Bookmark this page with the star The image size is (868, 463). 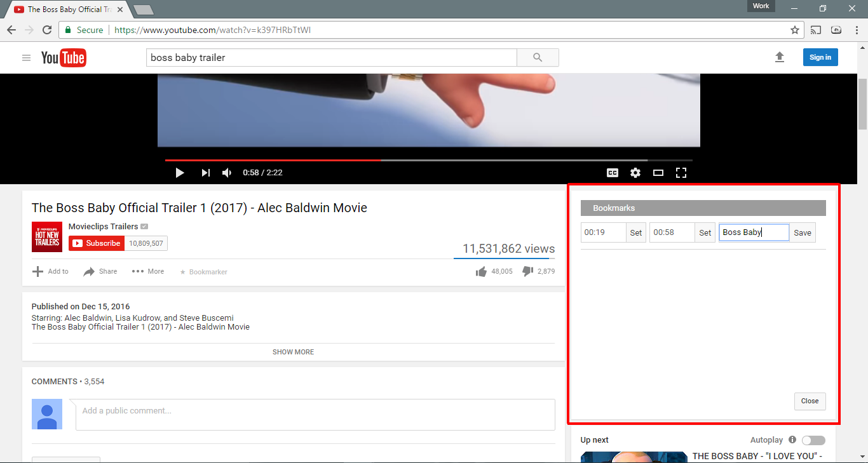click(x=795, y=30)
